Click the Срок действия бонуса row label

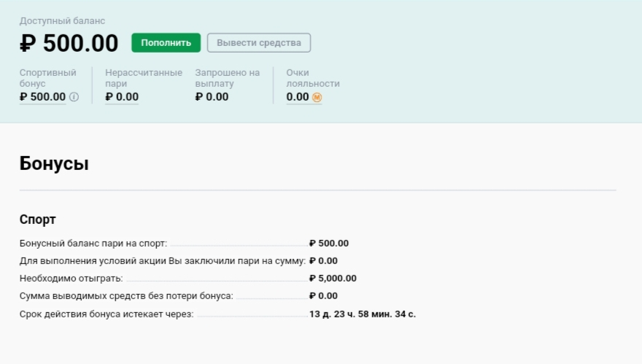106,314
